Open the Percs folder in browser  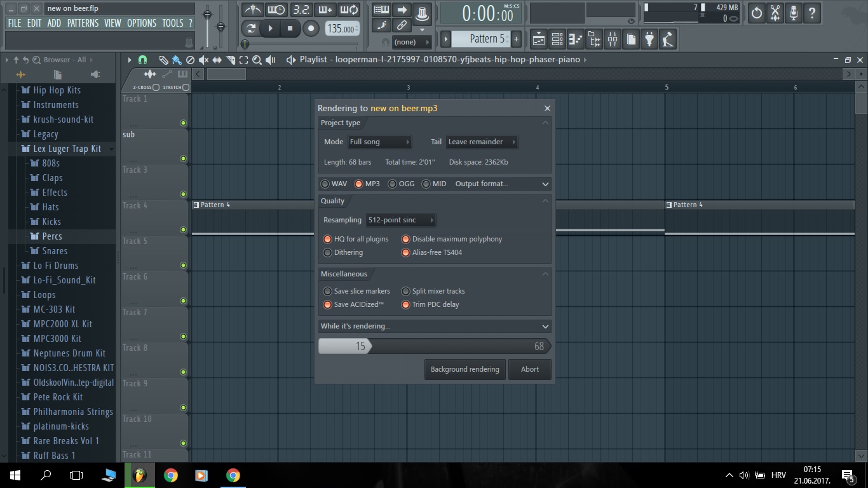(x=52, y=236)
